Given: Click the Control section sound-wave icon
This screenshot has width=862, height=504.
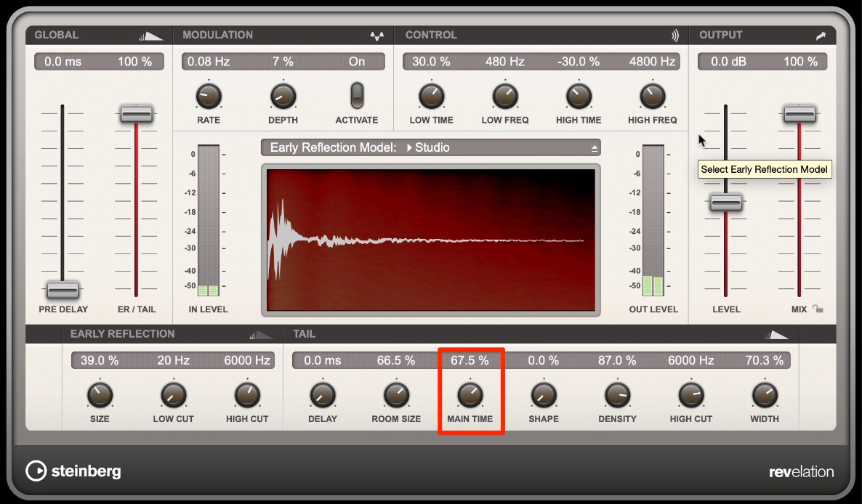Looking at the screenshot, I should click(674, 36).
